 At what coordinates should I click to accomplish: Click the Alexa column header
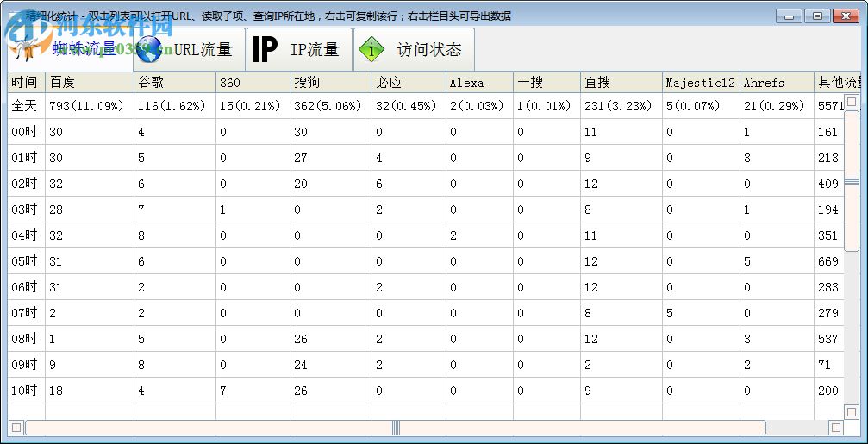pos(479,83)
